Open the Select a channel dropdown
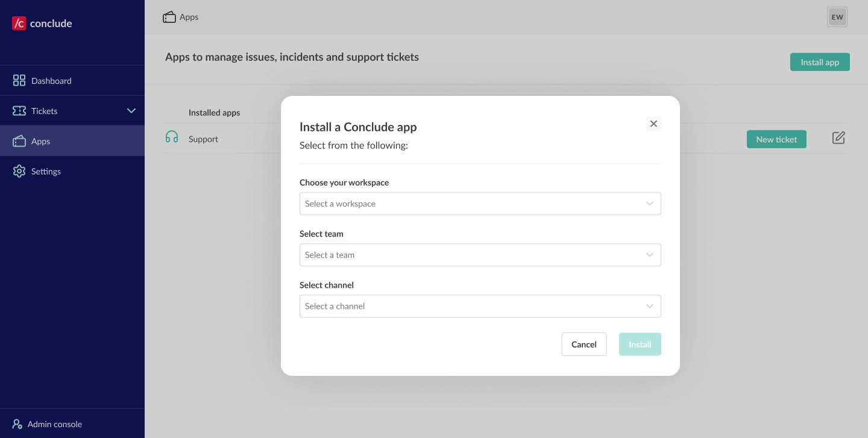868x438 pixels. point(480,306)
